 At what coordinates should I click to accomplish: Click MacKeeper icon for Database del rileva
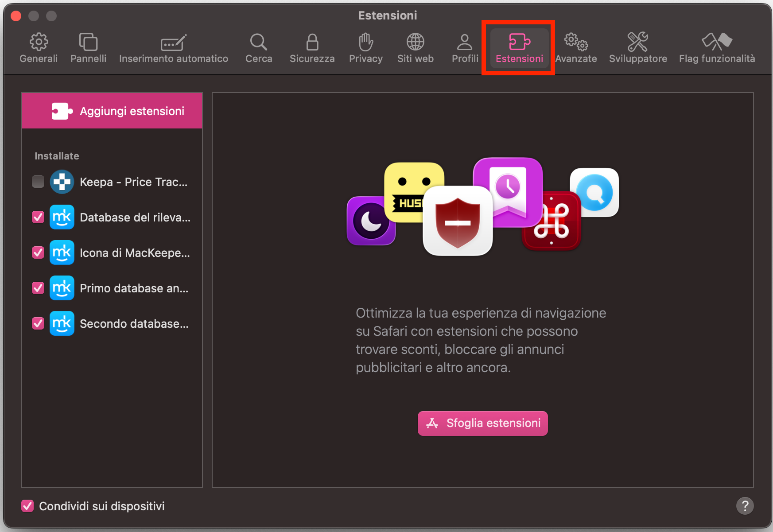tap(62, 217)
